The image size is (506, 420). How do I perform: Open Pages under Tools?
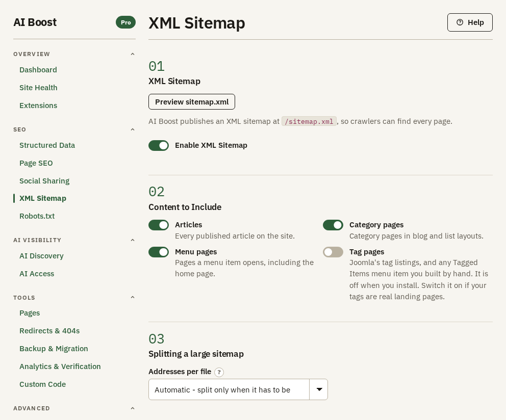(x=30, y=313)
